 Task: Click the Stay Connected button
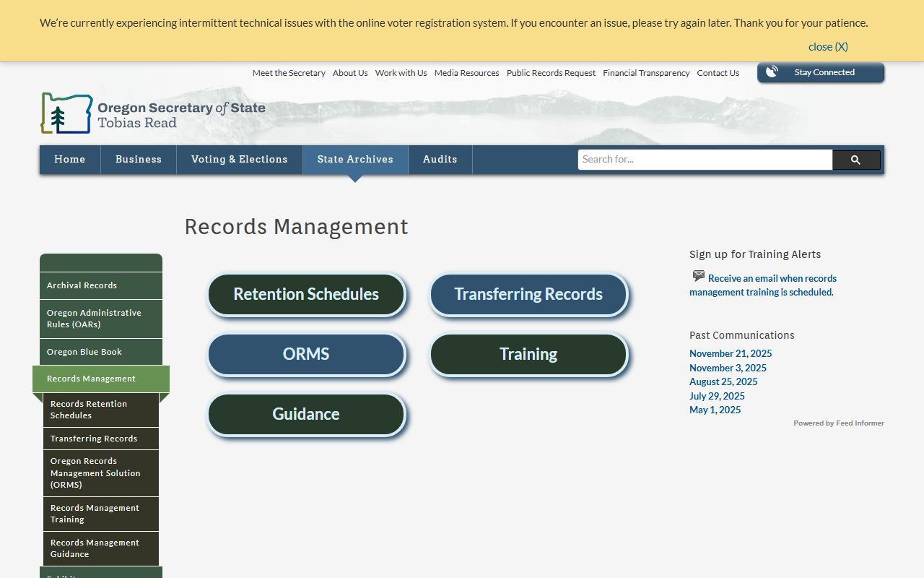coord(821,72)
